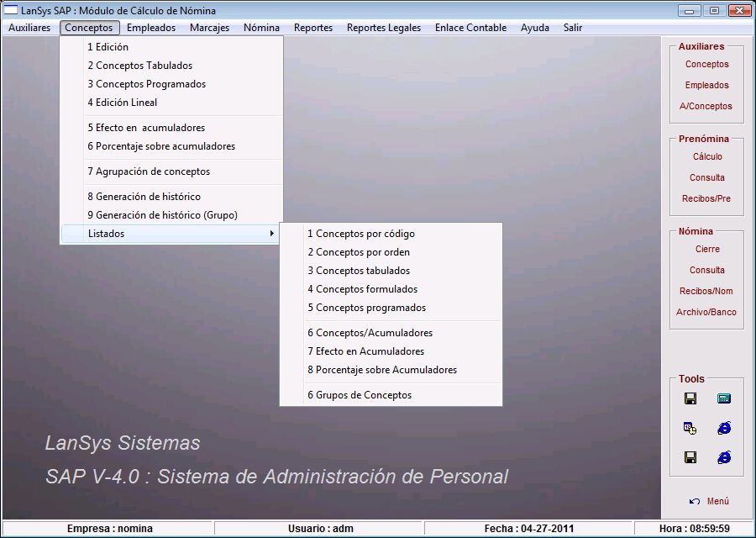The width and height of the screenshot is (756, 538).
Task: Click Usuario : adm in the status bar
Action: click(318, 529)
